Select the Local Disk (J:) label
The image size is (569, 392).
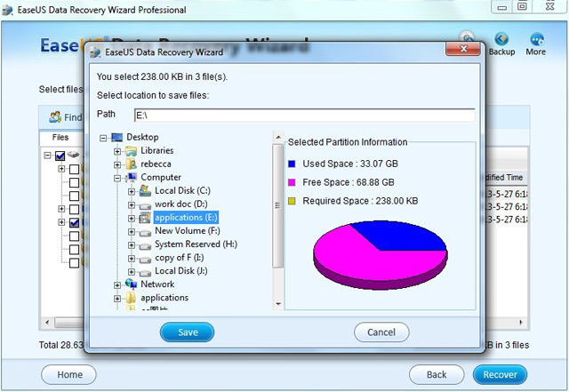(181, 271)
